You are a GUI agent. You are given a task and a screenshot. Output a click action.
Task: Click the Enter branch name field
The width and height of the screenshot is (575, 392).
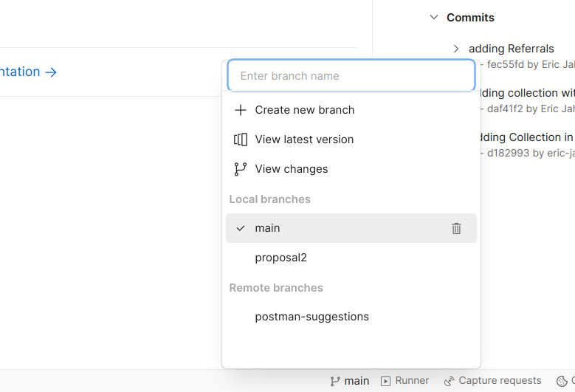(351, 75)
